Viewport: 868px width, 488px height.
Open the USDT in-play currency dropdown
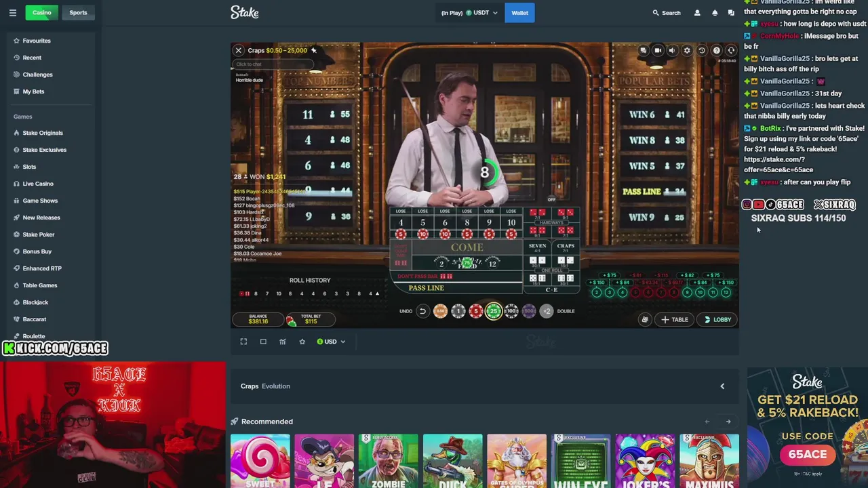click(x=469, y=12)
